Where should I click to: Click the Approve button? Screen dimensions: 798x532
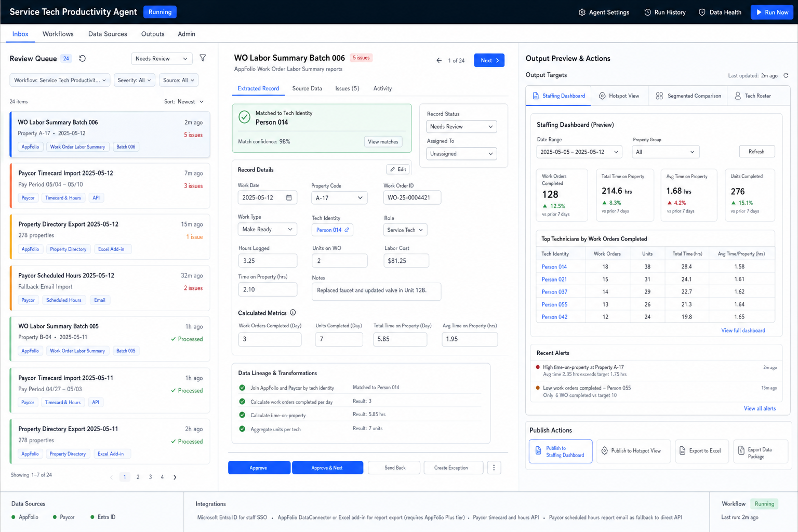(259, 468)
